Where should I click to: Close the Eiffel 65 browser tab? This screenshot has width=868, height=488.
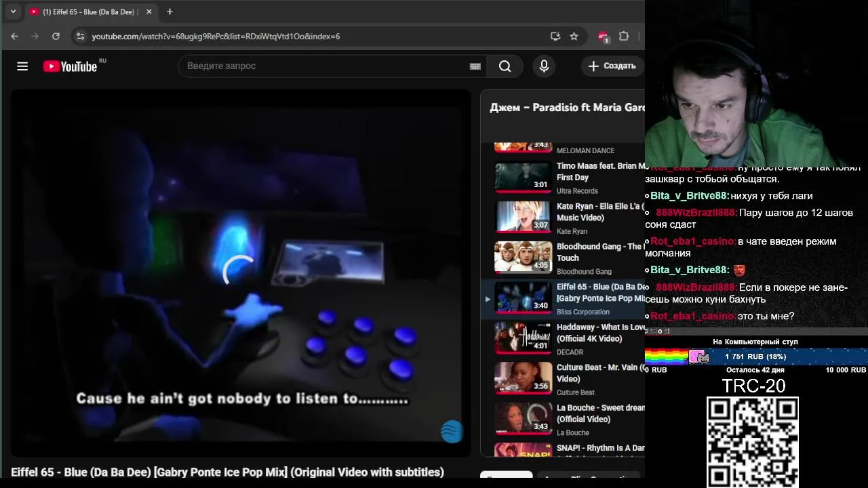tap(148, 12)
